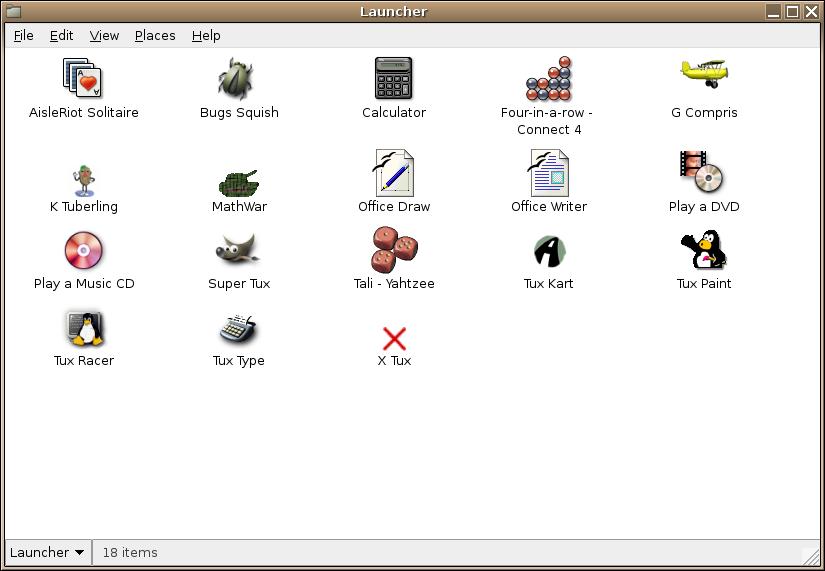Click the Play a DVD icon
The width and height of the screenshot is (825, 571).
point(702,173)
